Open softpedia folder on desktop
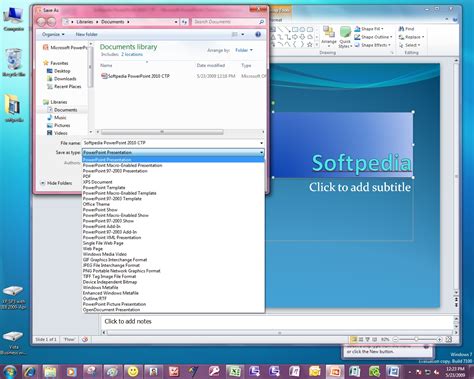This screenshot has width=474, height=379. coord(14,108)
